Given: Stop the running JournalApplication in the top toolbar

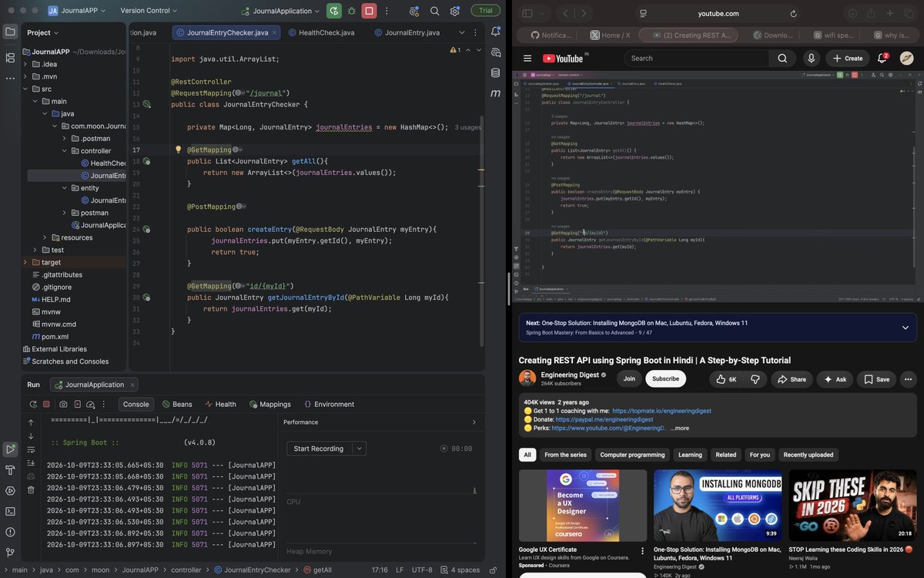Looking at the screenshot, I should tap(370, 11).
